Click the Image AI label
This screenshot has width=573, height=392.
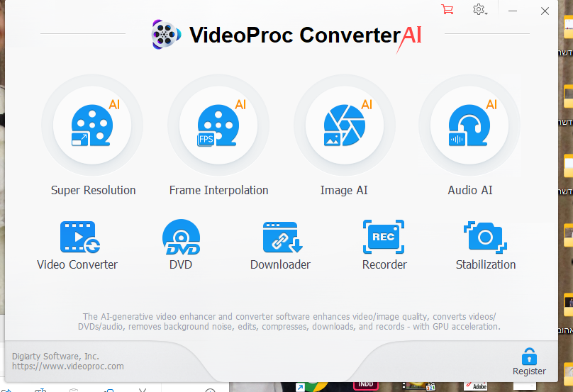tap(344, 191)
